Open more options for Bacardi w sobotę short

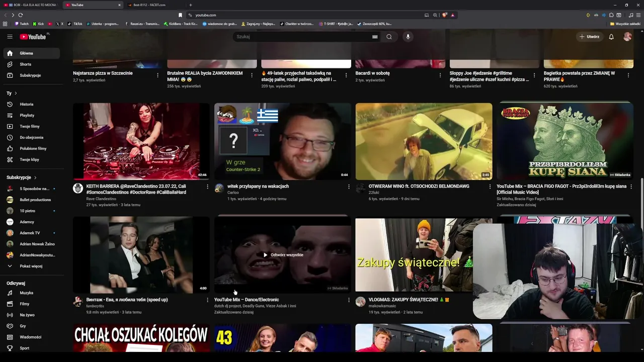pos(440,75)
